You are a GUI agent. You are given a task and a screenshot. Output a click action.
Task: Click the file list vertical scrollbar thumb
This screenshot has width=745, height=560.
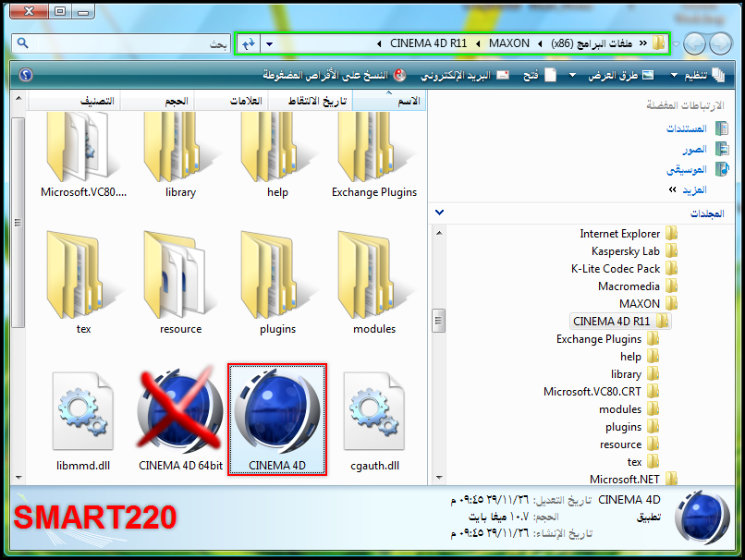tap(18, 223)
